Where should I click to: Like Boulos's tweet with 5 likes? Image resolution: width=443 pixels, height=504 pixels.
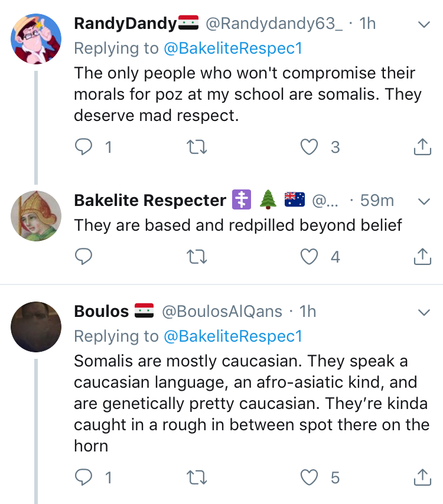tap(309, 477)
